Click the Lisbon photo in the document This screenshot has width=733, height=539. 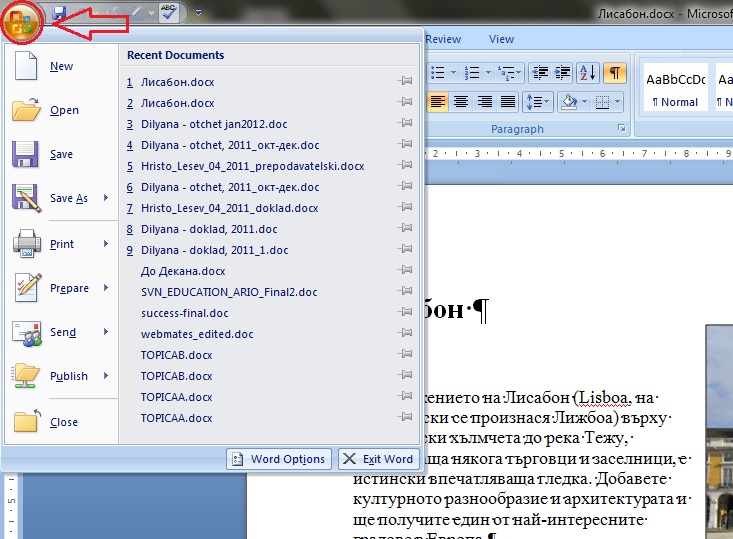719,431
